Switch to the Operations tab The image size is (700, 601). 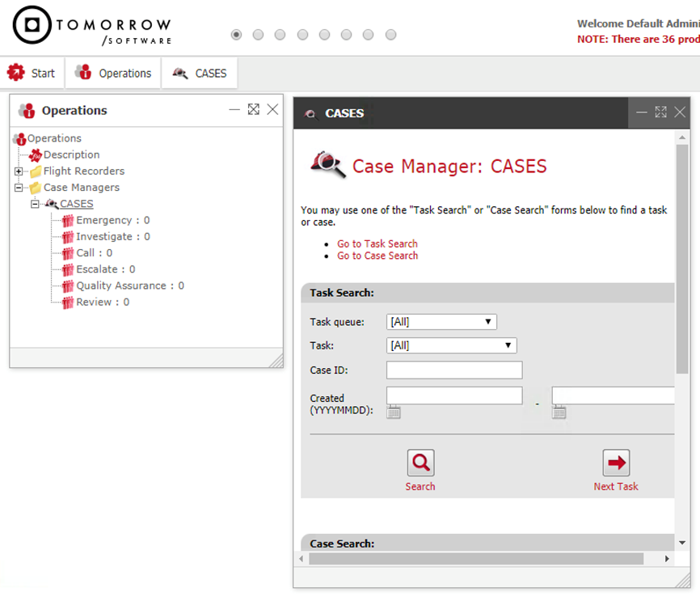click(113, 73)
